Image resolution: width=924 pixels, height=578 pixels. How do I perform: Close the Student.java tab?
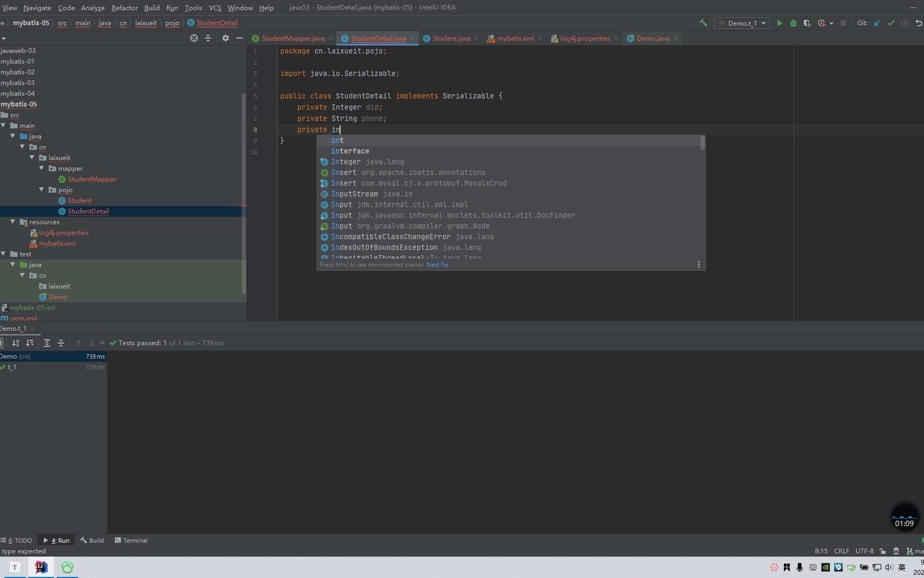[476, 39]
